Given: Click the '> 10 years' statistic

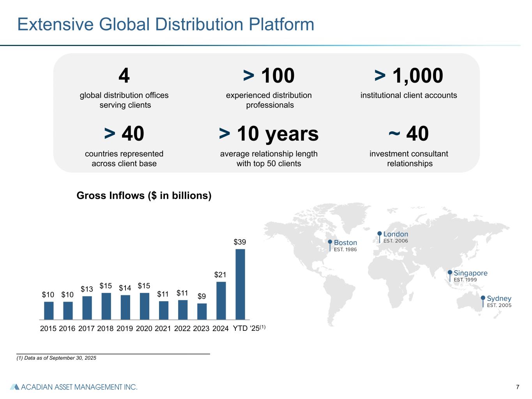Looking at the screenshot, I should [x=269, y=134].
